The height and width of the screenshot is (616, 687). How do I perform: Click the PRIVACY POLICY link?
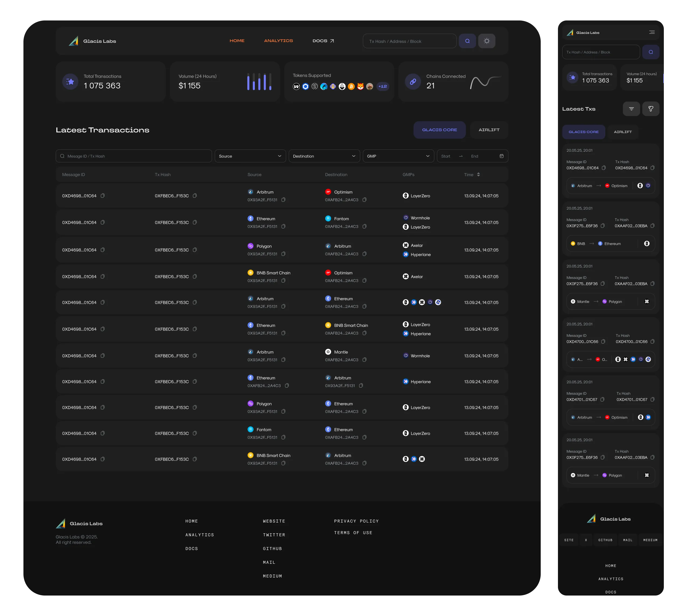point(356,521)
